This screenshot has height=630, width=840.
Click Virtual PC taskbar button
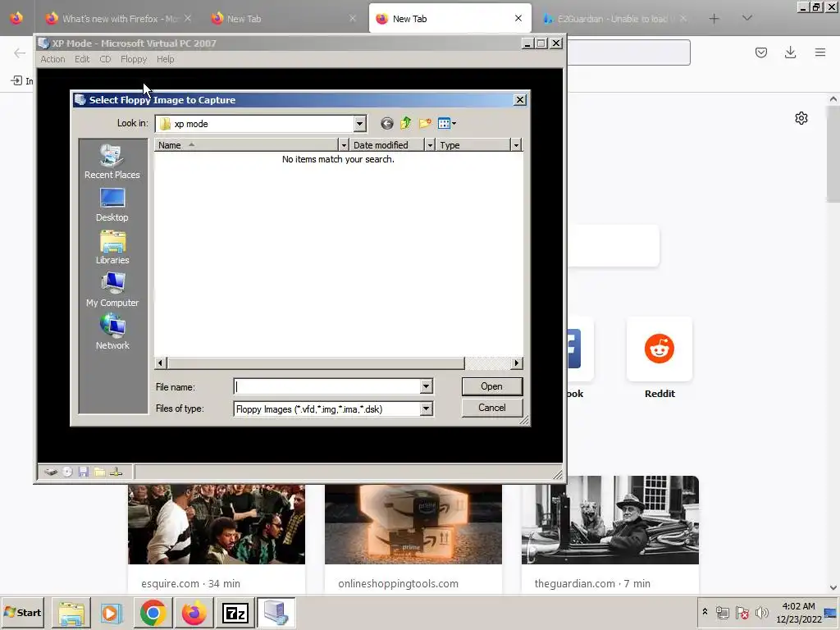(276, 613)
